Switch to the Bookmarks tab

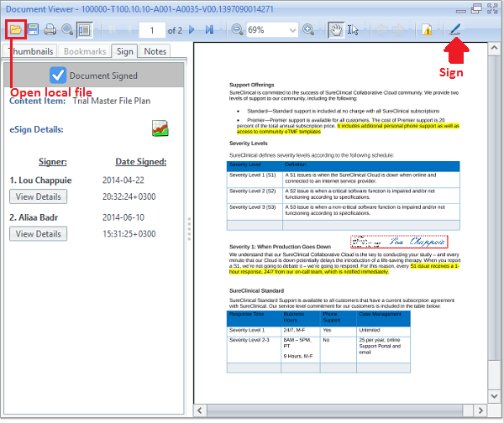pos(85,51)
